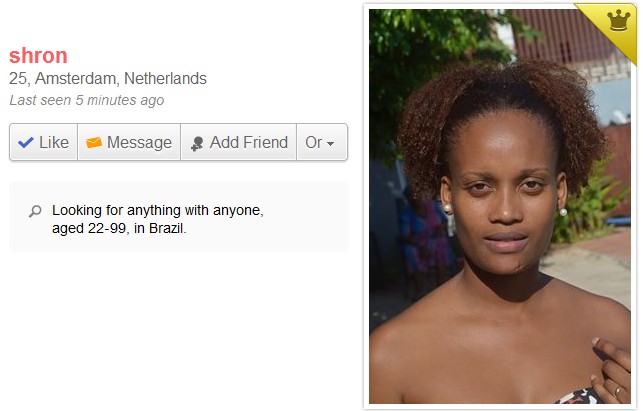Image resolution: width=643 pixels, height=411 pixels.
Task: Send a Message to shron
Action: coord(129,142)
